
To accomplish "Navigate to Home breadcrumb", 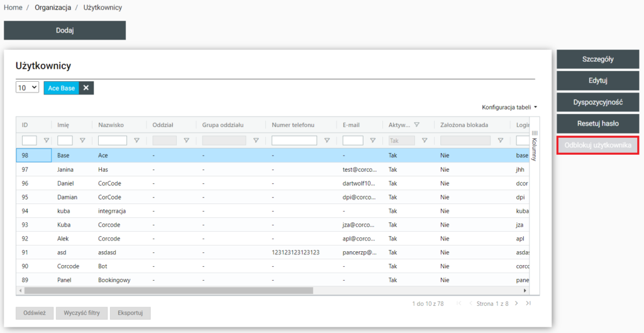I will [x=13, y=8].
